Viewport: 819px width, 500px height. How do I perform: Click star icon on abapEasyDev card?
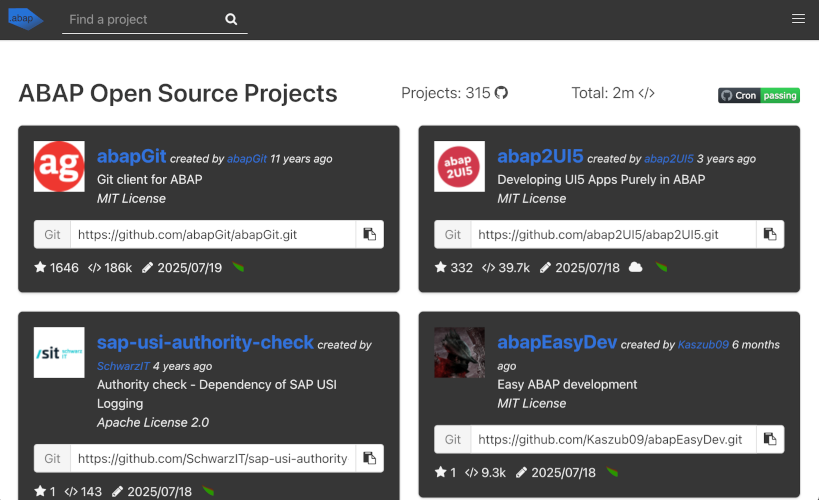(x=440, y=472)
